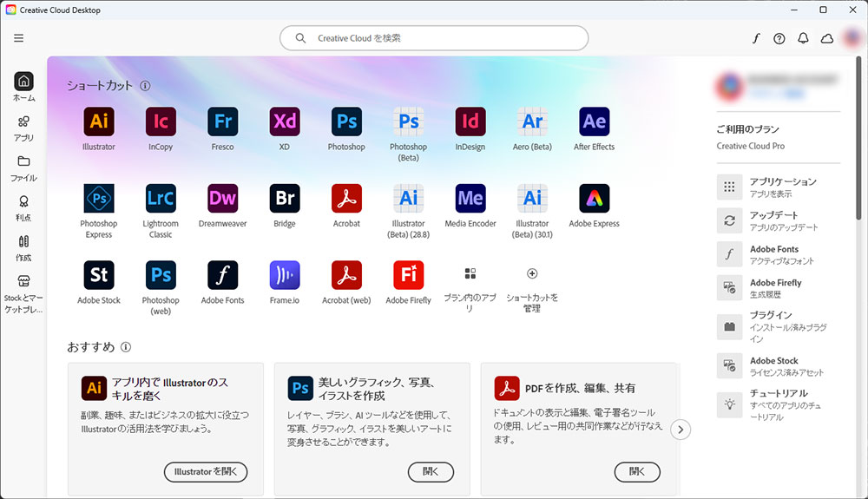Show next recommended cards with right arrow

point(681,430)
